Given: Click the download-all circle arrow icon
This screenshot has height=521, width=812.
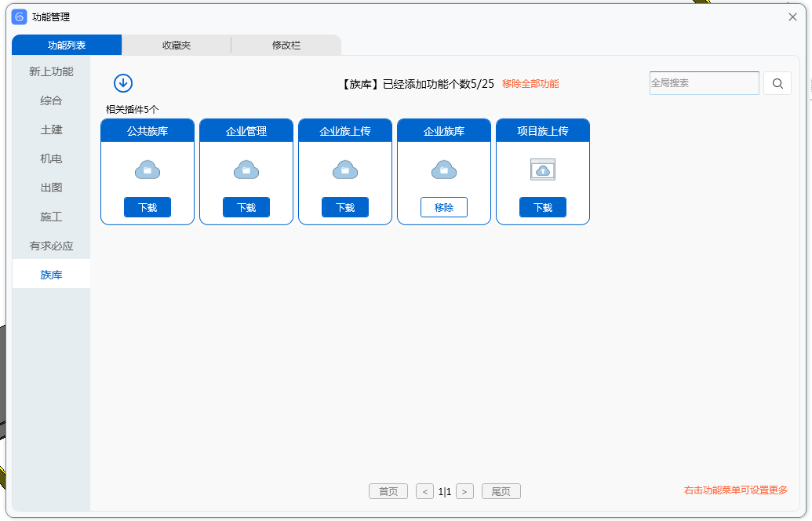Looking at the screenshot, I should (123, 83).
